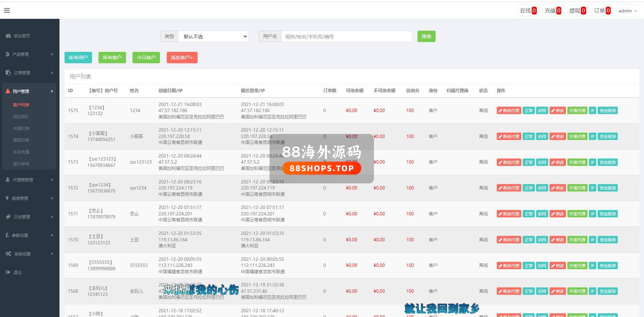
Task: Click the 代理商管理 sidebar icon
Action: pyautogui.click(x=8, y=180)
